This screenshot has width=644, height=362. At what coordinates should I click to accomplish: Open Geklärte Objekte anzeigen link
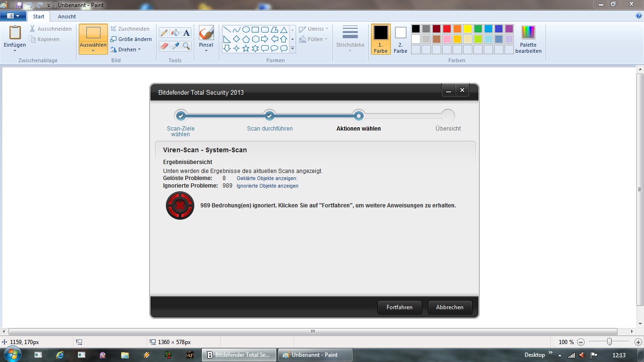pos(267,179)
